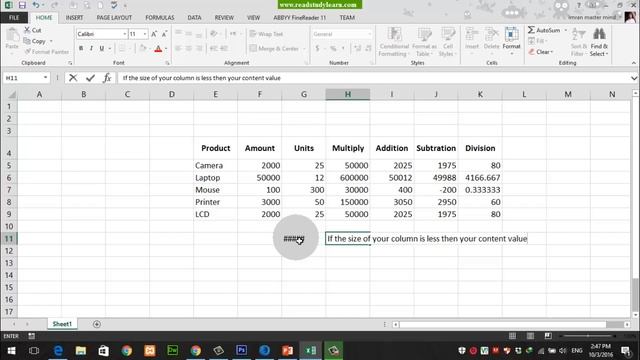
Task: Switch to the DATA tab
Action: pos(194,18)
